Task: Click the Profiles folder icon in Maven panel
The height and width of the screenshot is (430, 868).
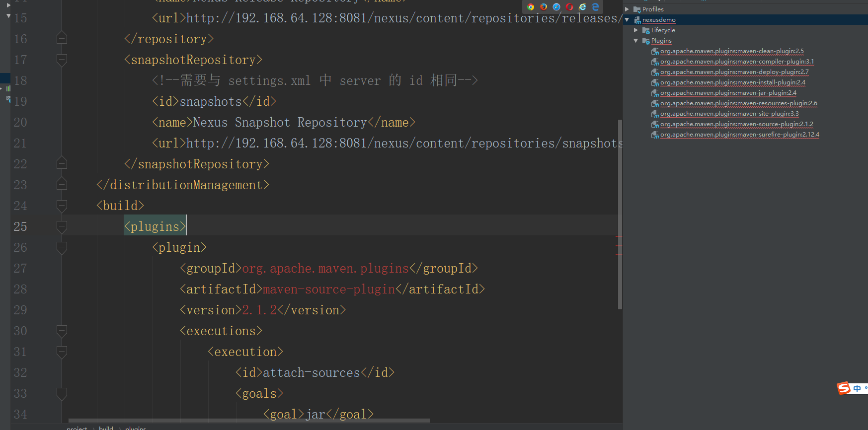Action: 637,9
